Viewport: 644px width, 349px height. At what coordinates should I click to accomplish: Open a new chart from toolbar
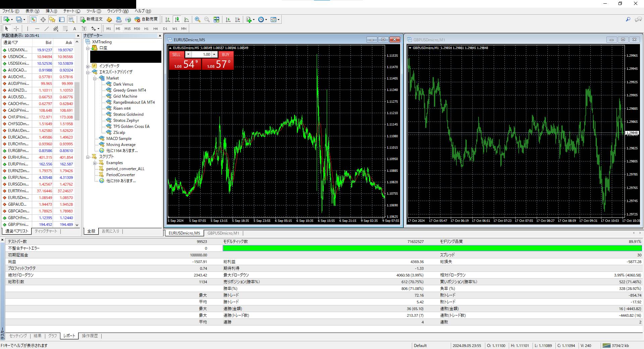pyautogui.click(x=7, y=19)
